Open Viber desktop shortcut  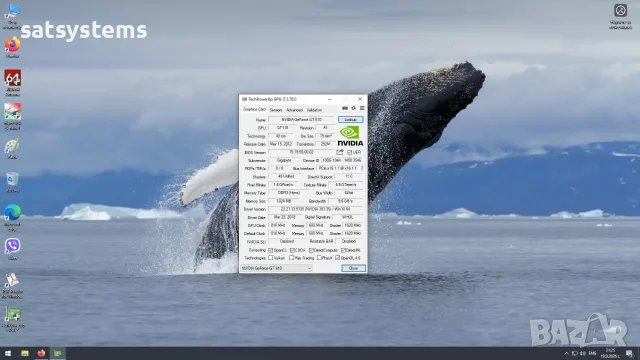click(x=13, y=249)
